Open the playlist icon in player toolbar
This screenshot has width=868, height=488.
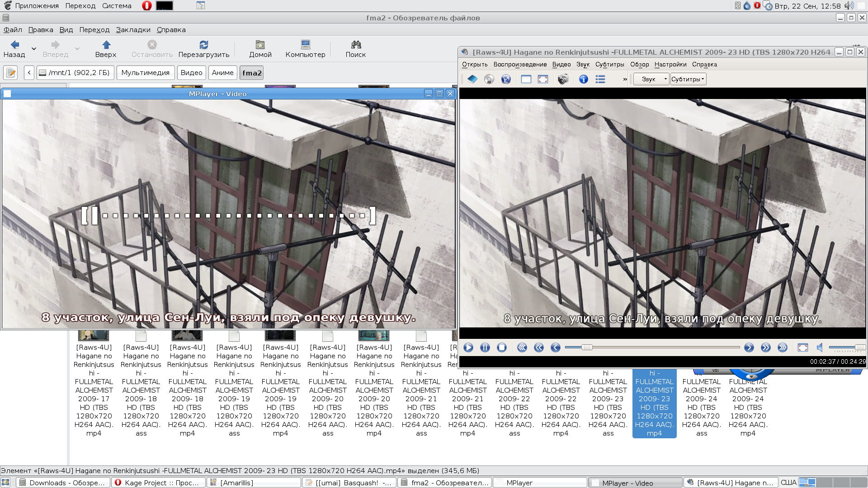[600, 79]
